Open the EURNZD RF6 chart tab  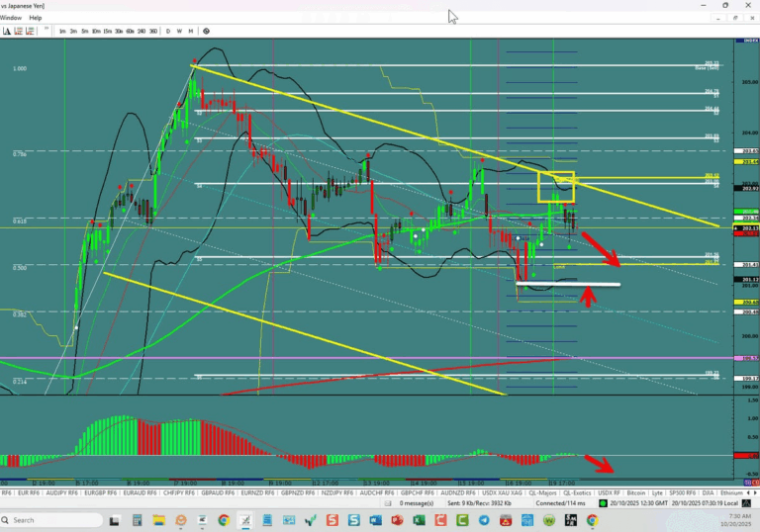click(x=258, y=492)
